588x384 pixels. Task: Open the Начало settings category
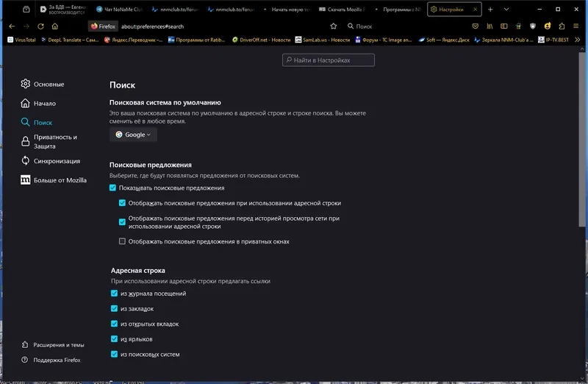38,103
